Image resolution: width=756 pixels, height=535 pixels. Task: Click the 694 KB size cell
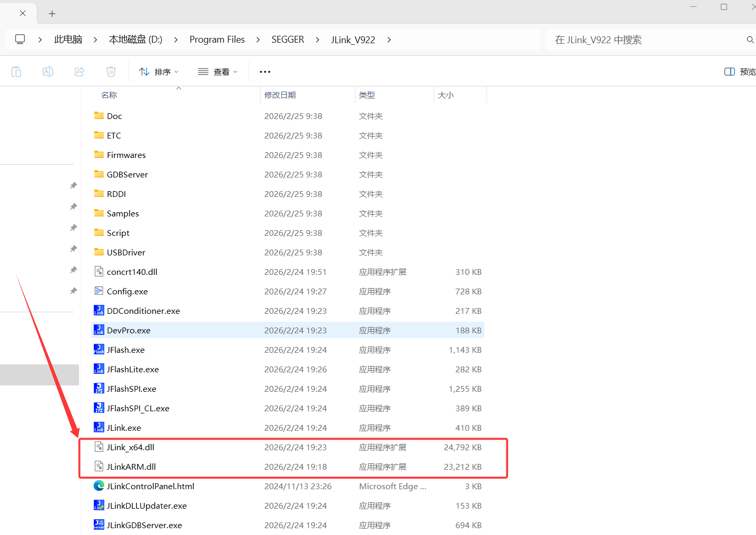[x=469, y=525]
